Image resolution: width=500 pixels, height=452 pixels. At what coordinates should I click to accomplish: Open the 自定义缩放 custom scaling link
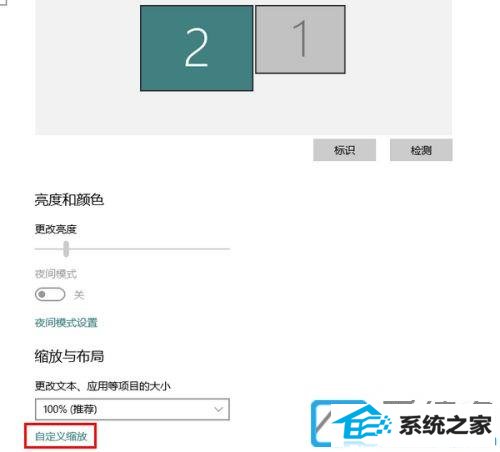61,436
